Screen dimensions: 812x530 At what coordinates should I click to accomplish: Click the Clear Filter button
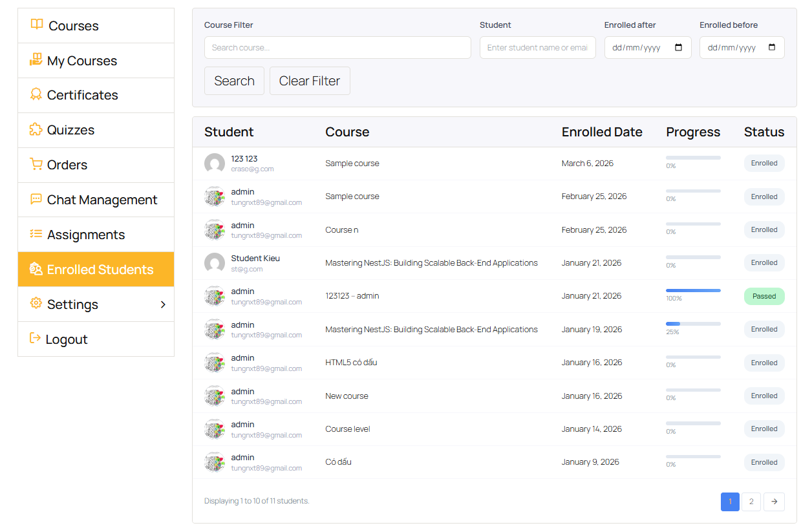click(310, 81)
